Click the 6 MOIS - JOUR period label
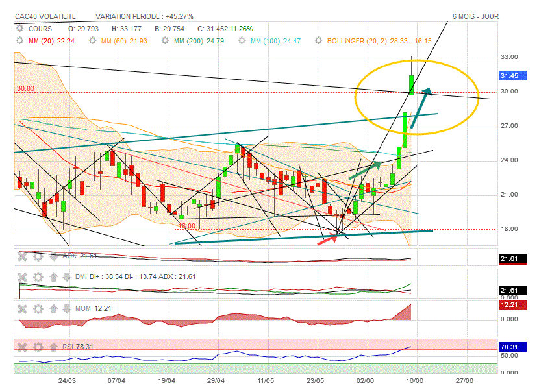This screenshot has height=392, width=539. point(475,16)
